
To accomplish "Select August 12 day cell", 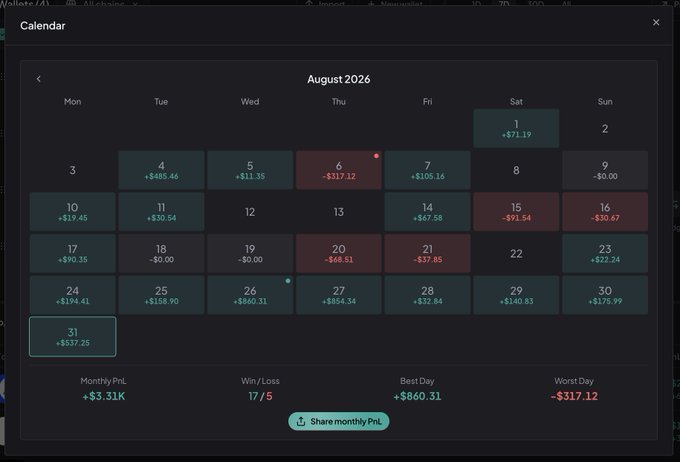I will pyautogui.click(x=250, y=212).
